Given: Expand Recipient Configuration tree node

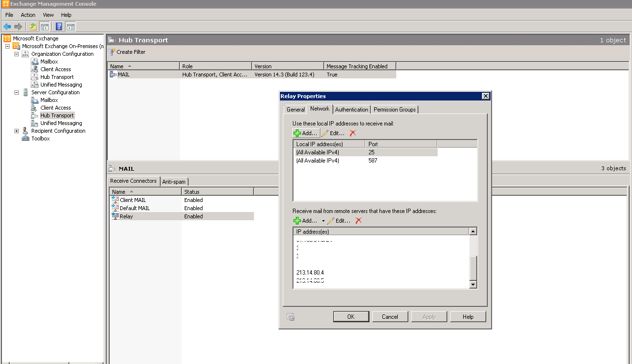Looking at the screenshot, I should (x=17, y=131).
